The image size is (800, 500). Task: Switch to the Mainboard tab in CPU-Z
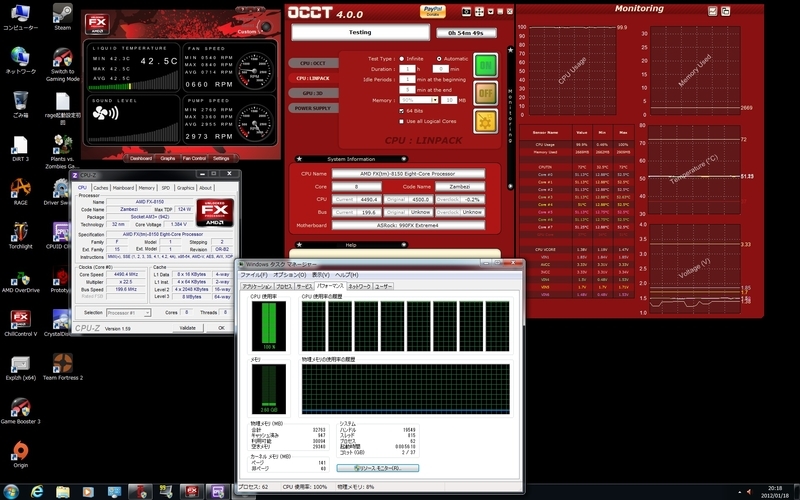click(123, 188)
